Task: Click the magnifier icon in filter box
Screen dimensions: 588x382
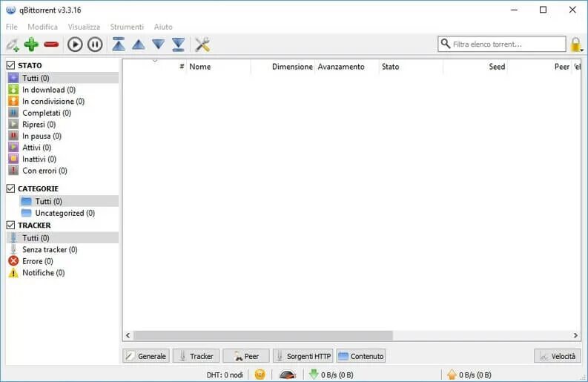Action: 445,44
